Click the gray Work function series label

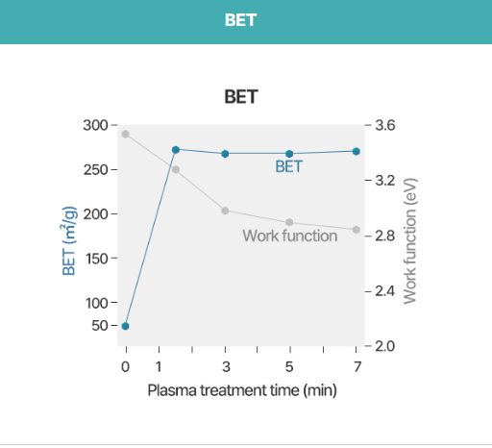pyautogui.click(x=290, y=236)
